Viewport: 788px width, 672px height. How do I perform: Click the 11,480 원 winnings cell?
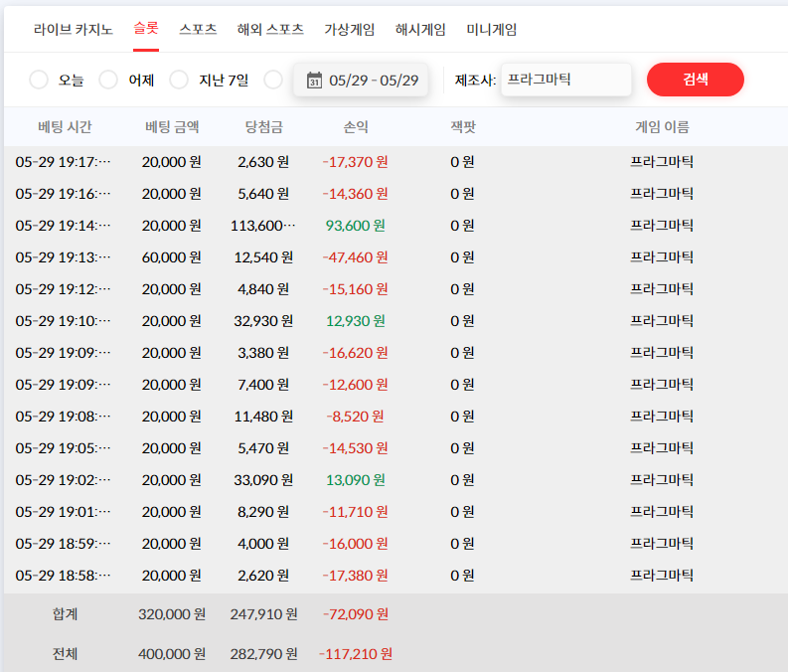[263, 417]
